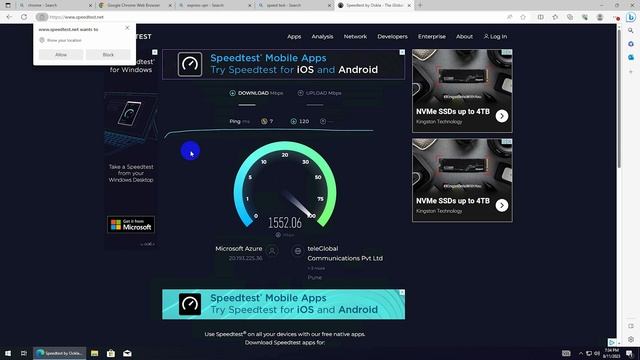
Task: Open Microsoft Store from the taskbar
Action: [x=111, y=353]
